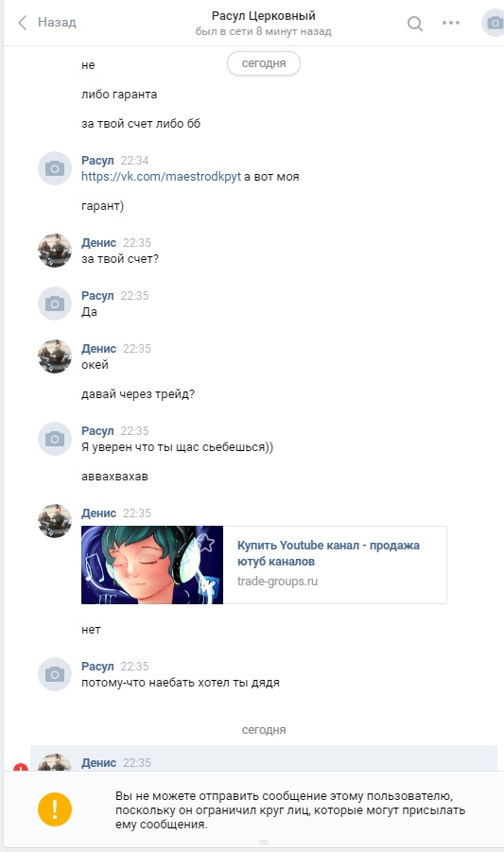Screen dimensions: 504x852
Task: Open the trade-groups.ru preview image
Action: click(x=152, y=565)
